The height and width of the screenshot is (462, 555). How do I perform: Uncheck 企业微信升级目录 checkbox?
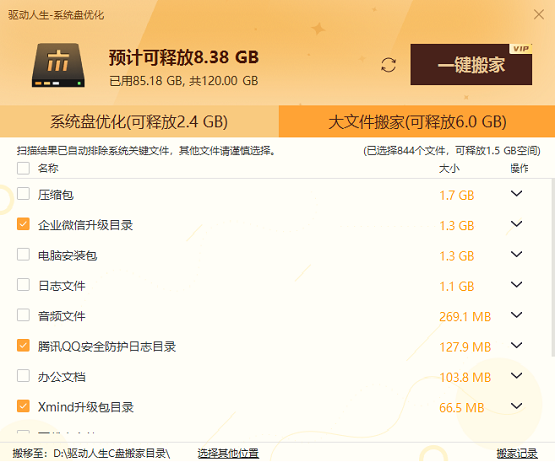pyautogui.click(x=23, y=224)
